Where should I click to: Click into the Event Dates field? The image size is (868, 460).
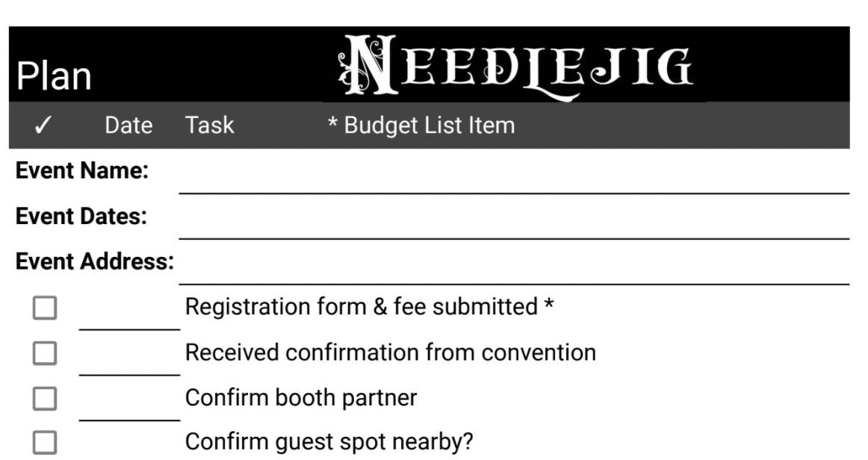tap(514, 223)
